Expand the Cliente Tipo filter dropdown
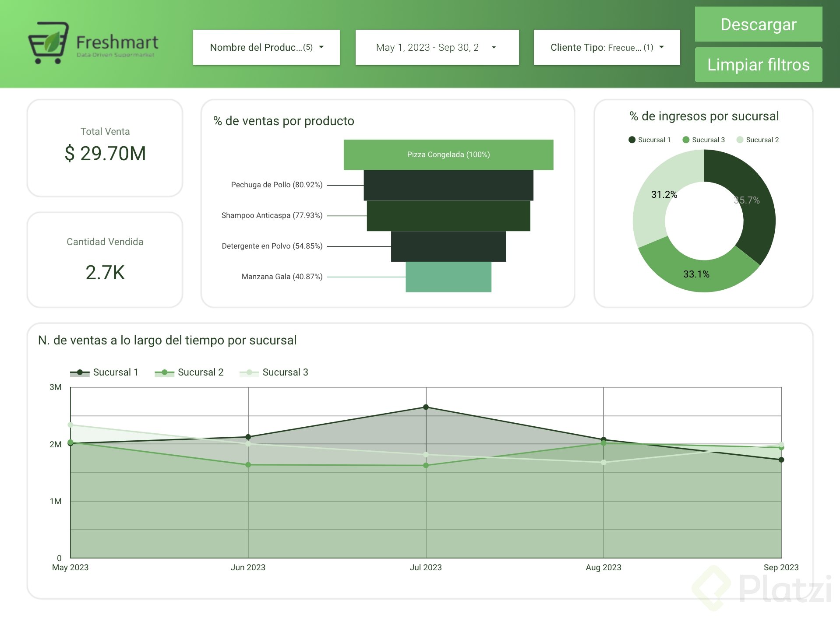 (607, 47)
